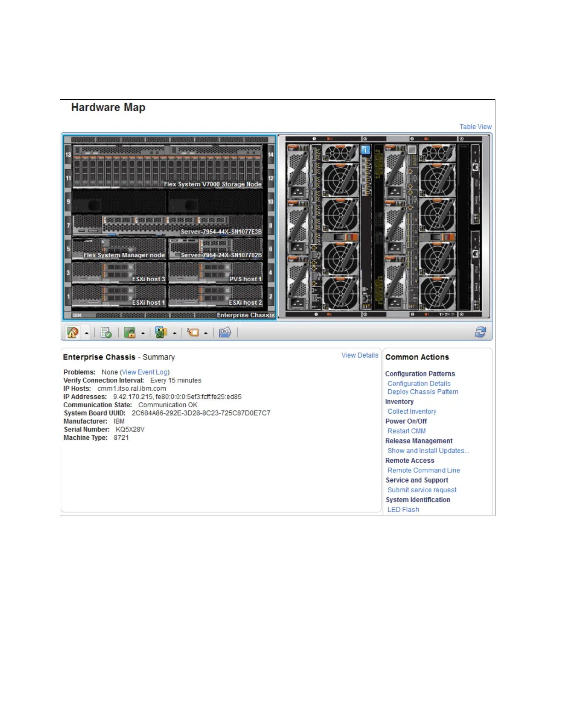Open Show and Install Updates

coord(428,451)
